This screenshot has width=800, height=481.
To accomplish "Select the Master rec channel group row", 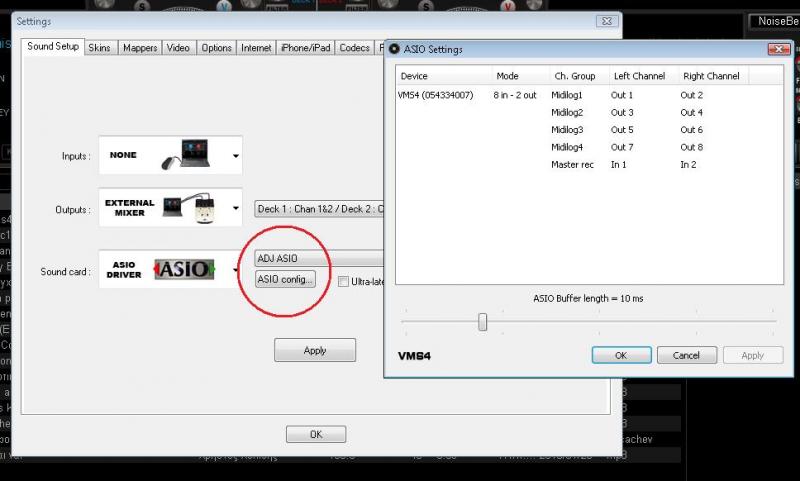I will point(572,164).
